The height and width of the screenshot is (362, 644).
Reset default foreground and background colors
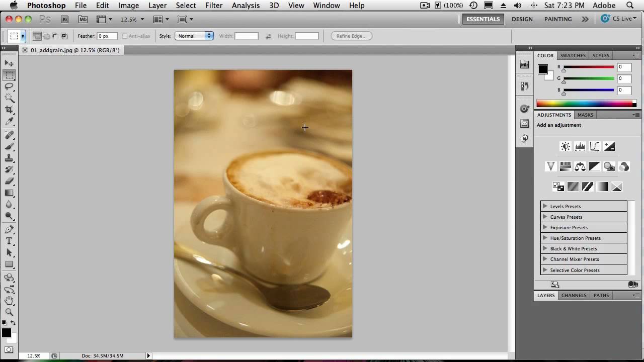click(5, 323)
